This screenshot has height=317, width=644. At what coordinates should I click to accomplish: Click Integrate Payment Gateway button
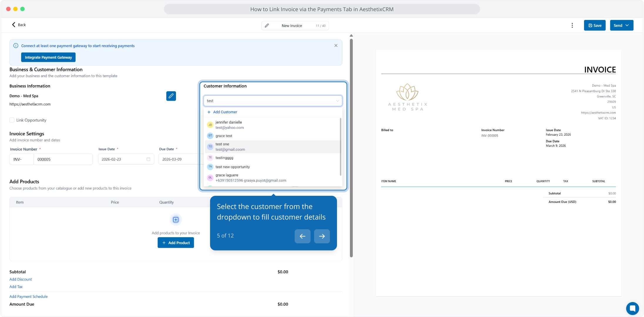point(48,57)
